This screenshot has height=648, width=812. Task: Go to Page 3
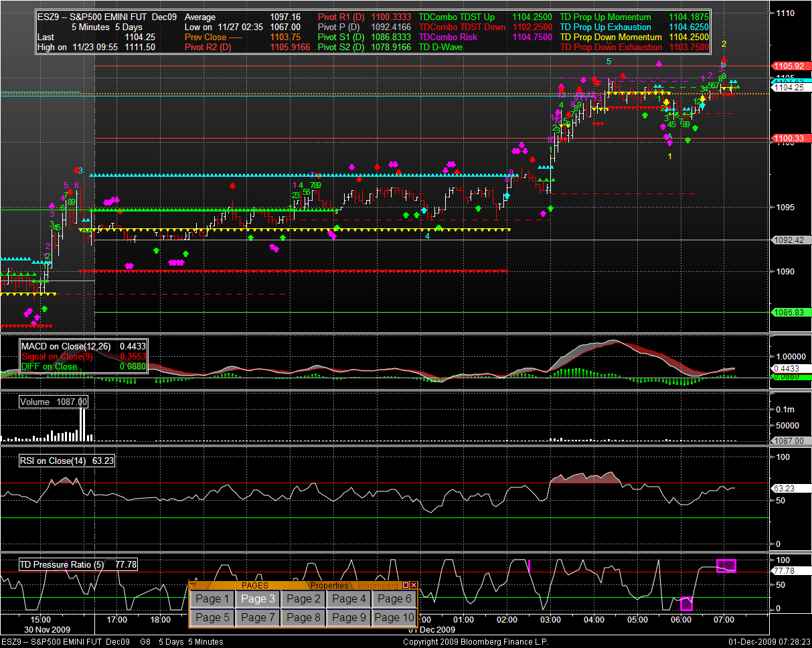pyautogui.click(x=258, y=599)
